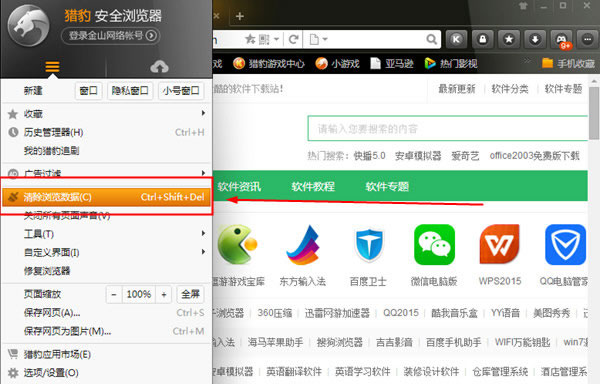600x384 pixels.
Task: Click the 软件分类 link
Action: click(510, 89)
